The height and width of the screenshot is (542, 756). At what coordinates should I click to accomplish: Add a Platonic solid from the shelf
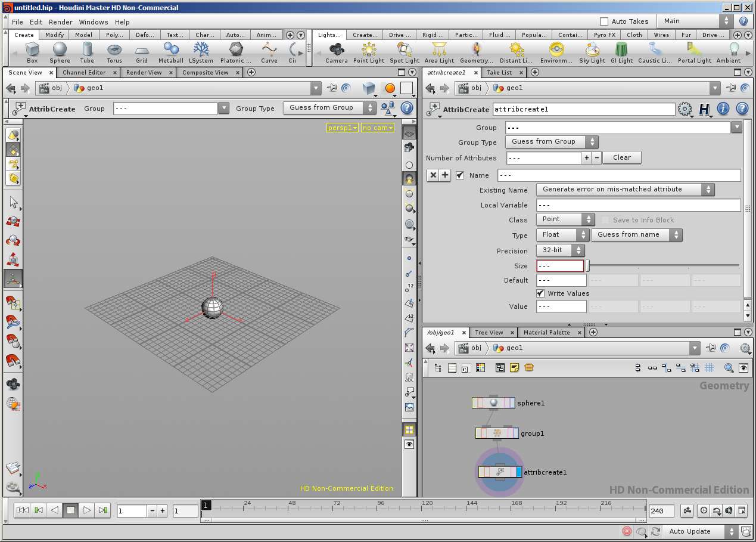(237, 52)
